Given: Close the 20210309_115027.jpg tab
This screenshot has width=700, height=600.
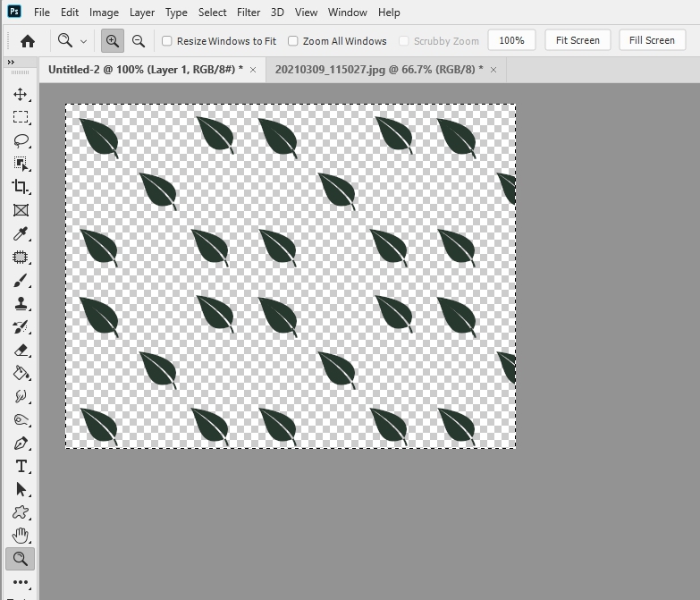Looking at the screenshot, I should (493, 70).
